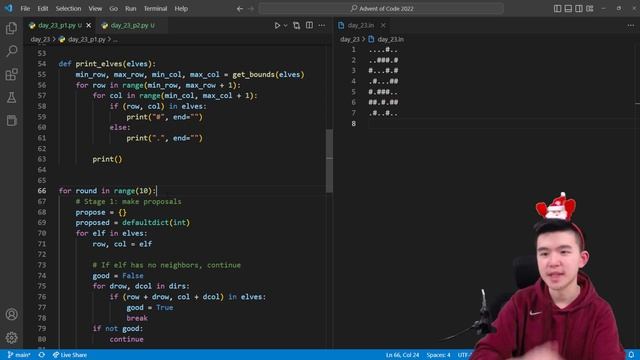640x360 pixels.
Task: Click the left editor vertical scrollbar
Action: [x=329, y=161]
